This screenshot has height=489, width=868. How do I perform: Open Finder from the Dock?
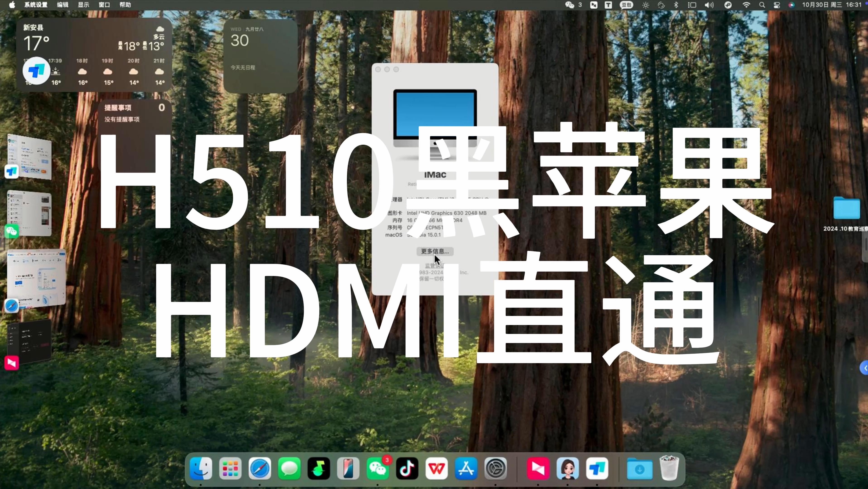(x=201, y=468)
